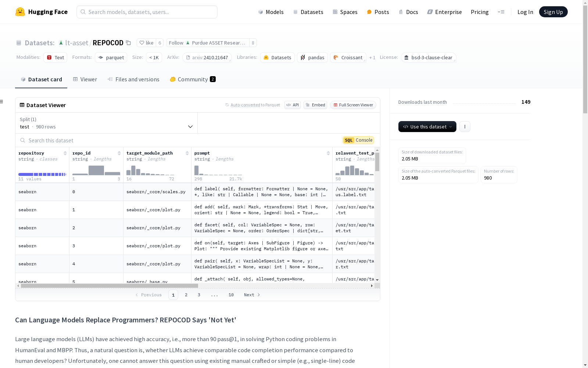This screenshot has width=588, height=368.
Task: Switch to the Dataset card tab
Action: (x=41, y=79)
